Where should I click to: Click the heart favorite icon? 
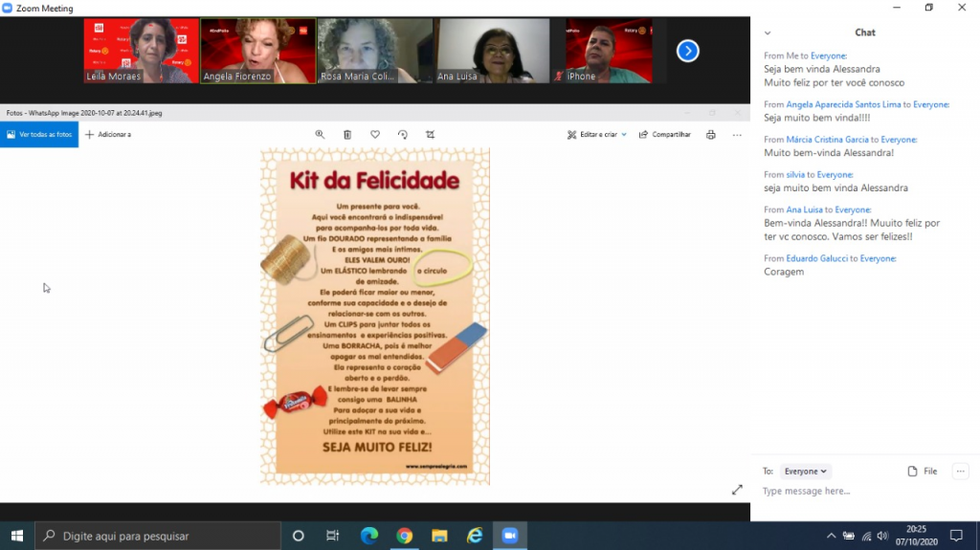(375, 135)
